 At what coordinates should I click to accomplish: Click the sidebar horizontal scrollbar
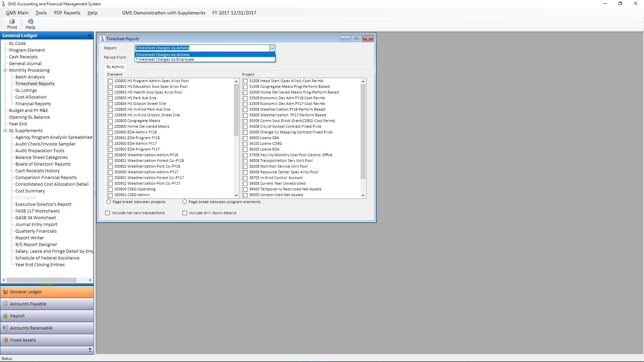[42, 280]
